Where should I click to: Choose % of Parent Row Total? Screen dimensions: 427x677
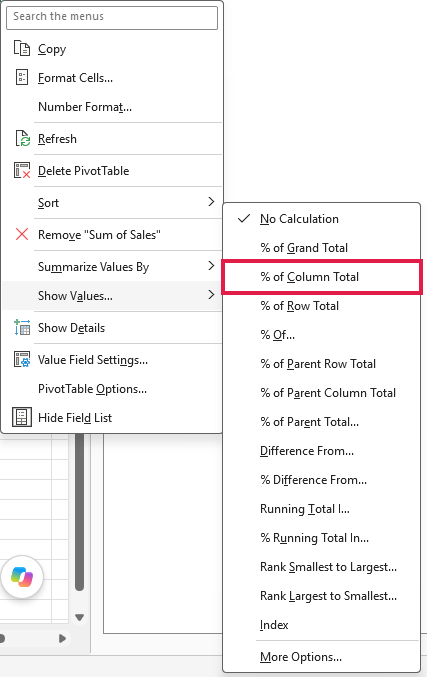coord(318,364)
